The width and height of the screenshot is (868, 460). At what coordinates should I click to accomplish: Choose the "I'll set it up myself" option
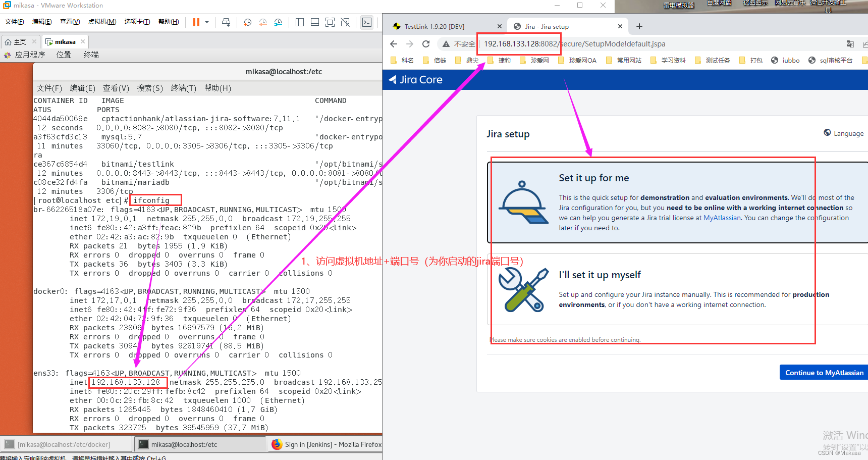677,289
